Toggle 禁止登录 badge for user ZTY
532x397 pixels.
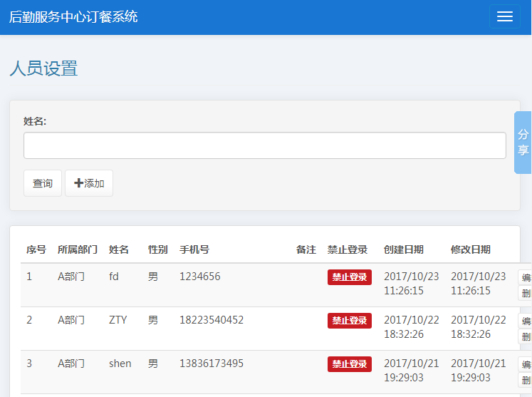tap(349, 321)
